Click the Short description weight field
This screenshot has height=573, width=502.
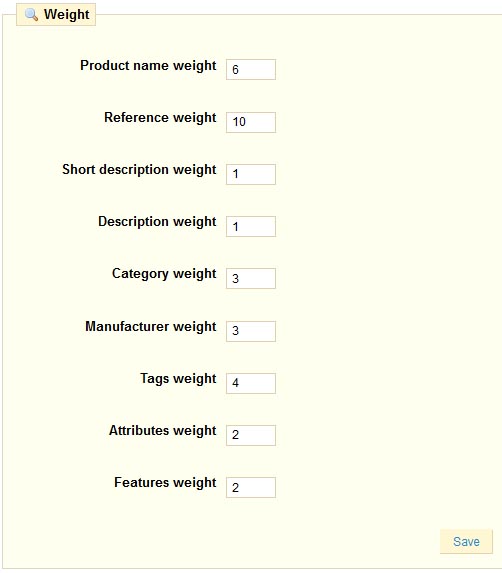coord(251,174)
